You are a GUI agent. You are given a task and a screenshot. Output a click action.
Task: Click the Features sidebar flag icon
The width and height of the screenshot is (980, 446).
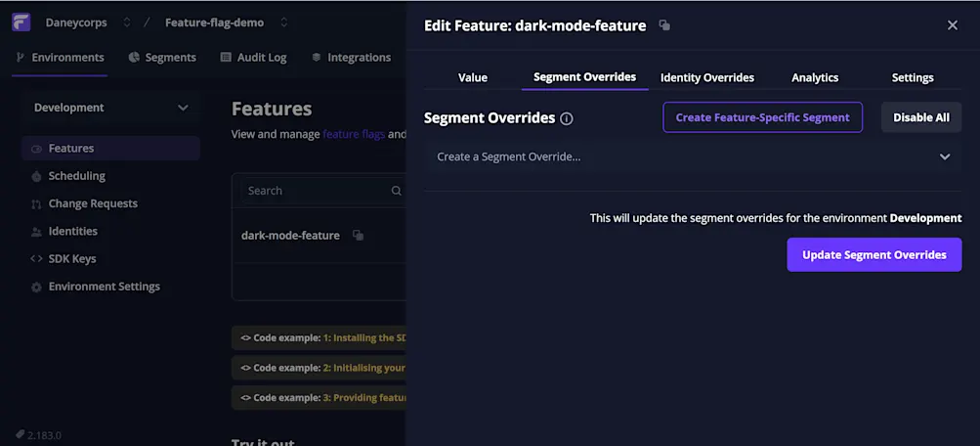tap(36, 149)
